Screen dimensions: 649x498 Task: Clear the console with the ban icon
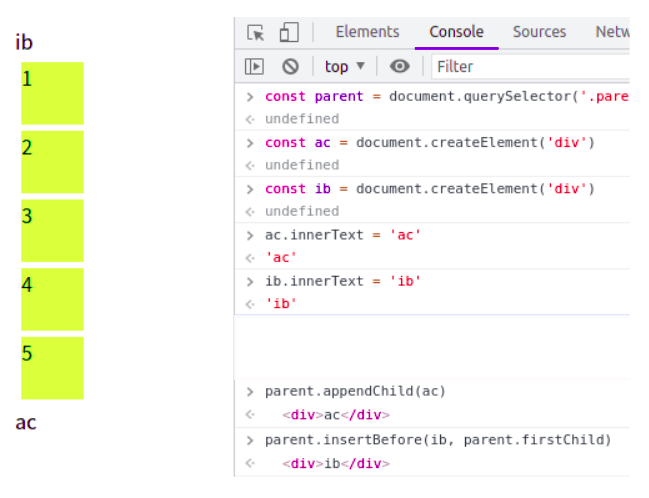[x=290, y=67]
